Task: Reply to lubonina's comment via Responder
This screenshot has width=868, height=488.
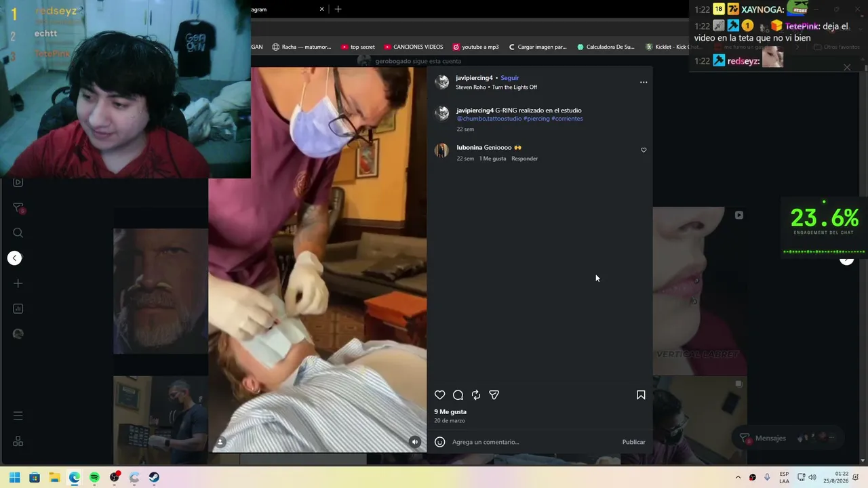Action: click(x=525, y=159)
